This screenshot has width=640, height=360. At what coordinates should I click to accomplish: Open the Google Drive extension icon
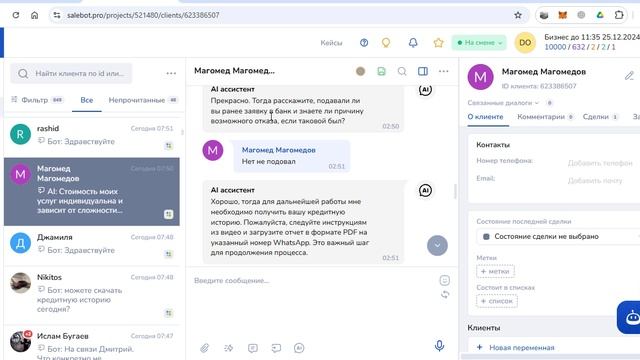[x=600, y=15]
